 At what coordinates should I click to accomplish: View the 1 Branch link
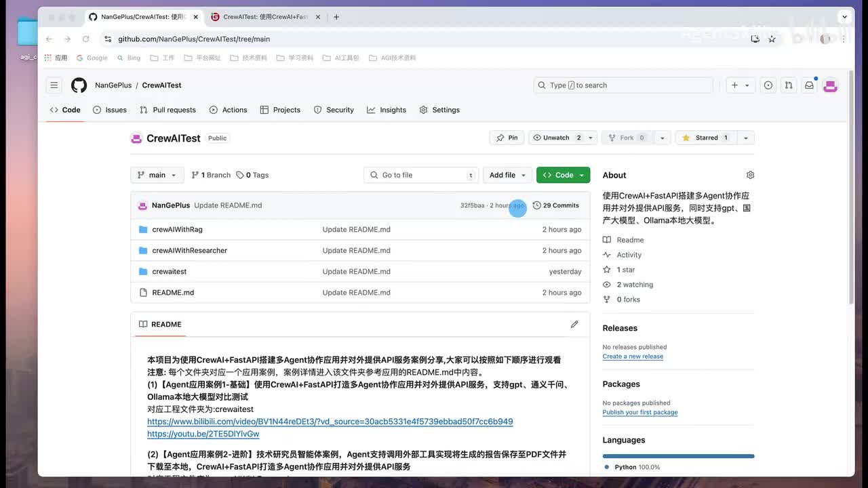click(x=211, y=175)
